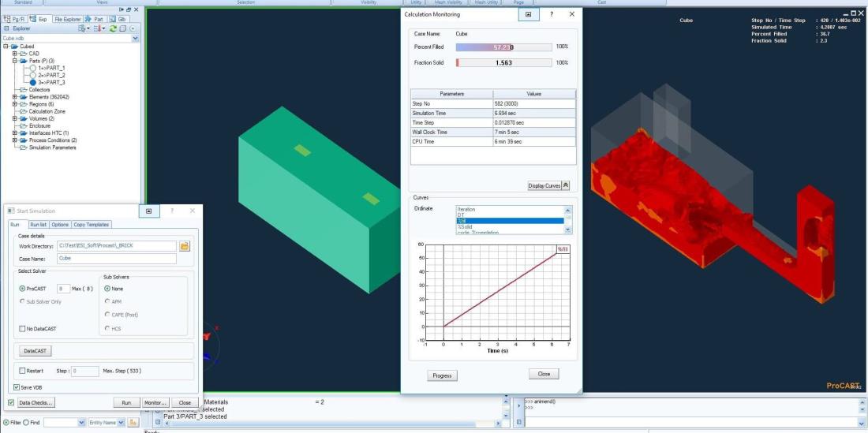This screenshot has height=433, width=868.
Task: Float the Explorer panel with the window icon
Action: [129, 10]
